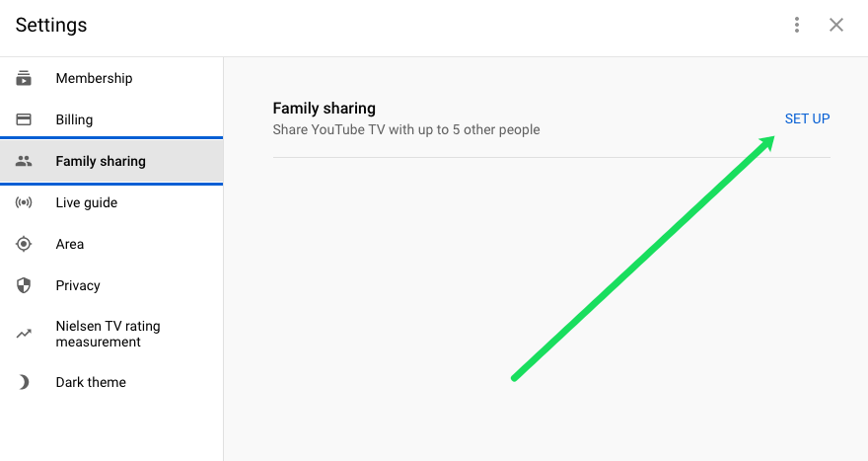Click the Family sharing heading in main panel
The height and width of the screenshot is (461, 868).
[324, 108]
